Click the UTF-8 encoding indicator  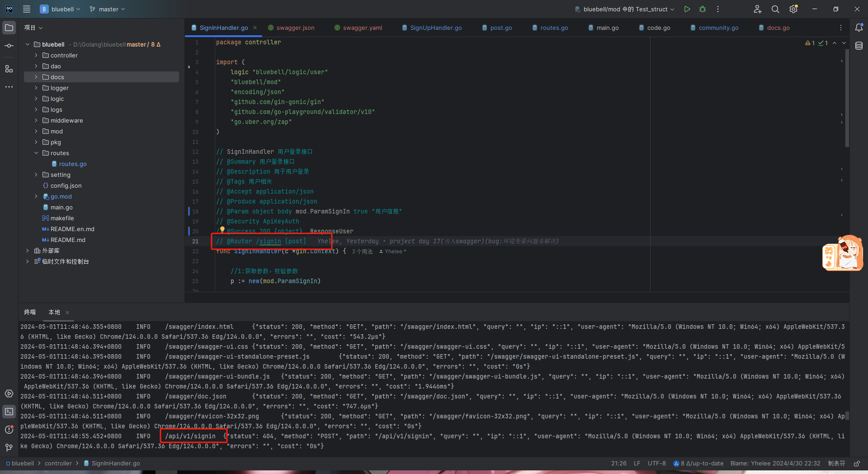tap(657, 464)
